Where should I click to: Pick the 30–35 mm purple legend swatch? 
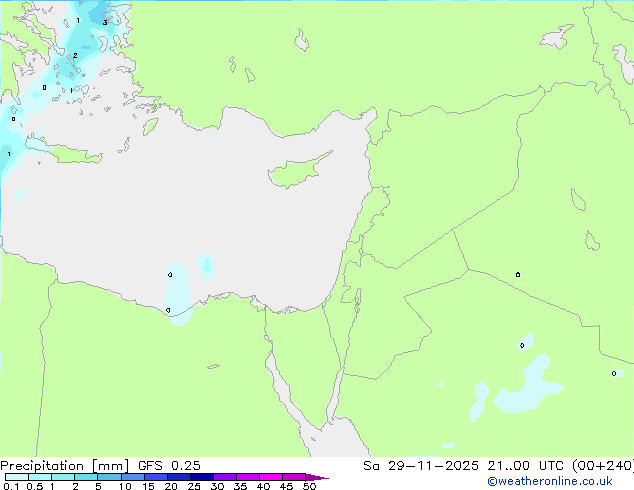point(225,477)
